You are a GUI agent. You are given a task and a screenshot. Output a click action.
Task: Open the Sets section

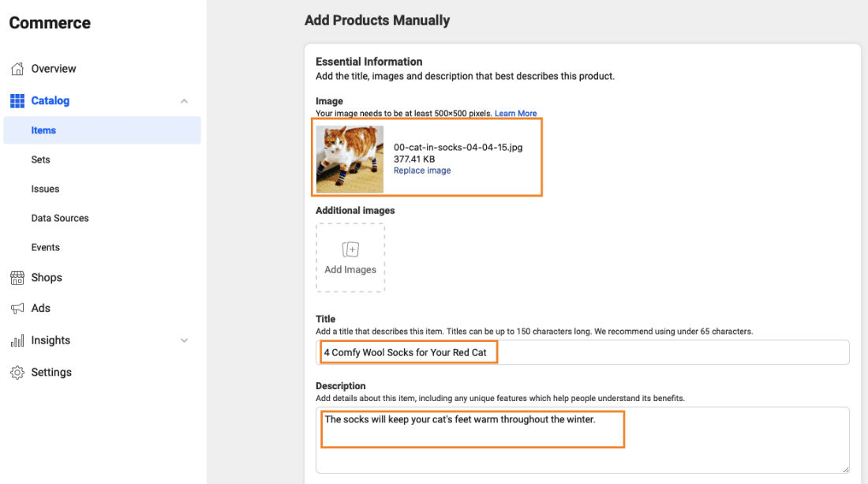coord(40,159)
